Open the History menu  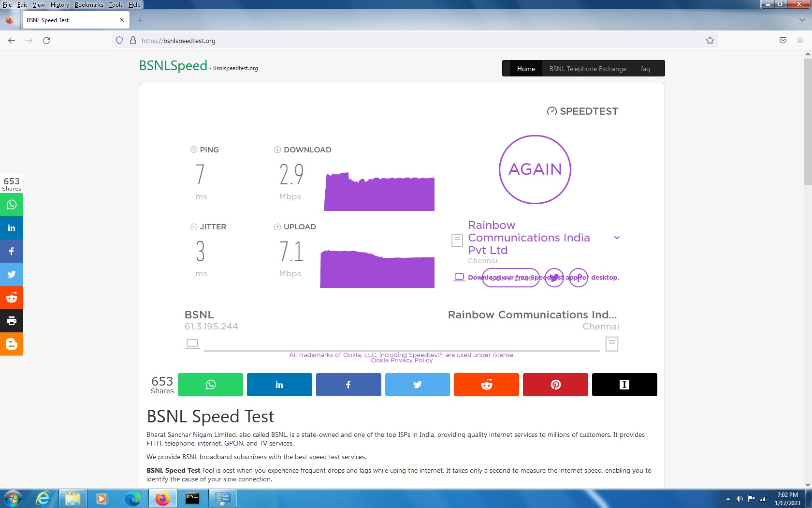59,5
